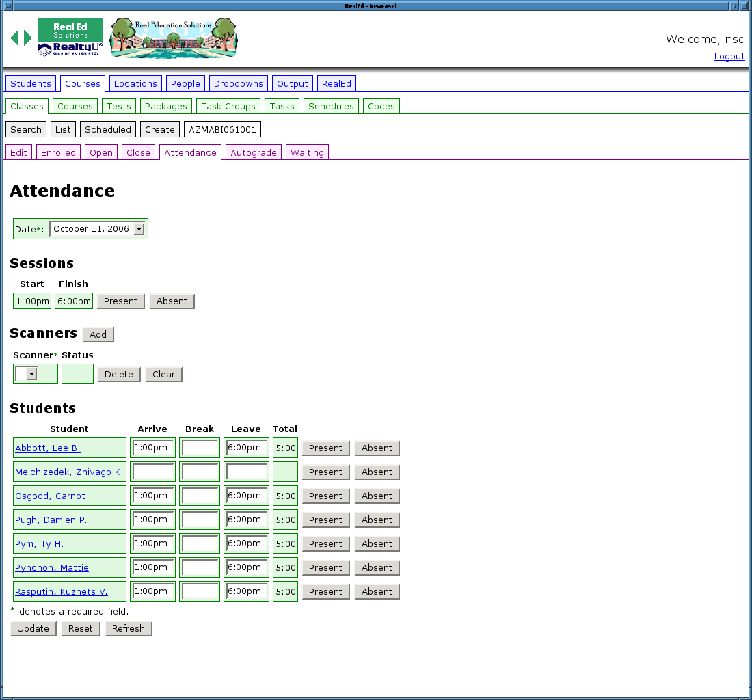Open the Date dropdown for October 11, 2006
The width and height of the screenshot is (752, 700).
coord(139,229)
